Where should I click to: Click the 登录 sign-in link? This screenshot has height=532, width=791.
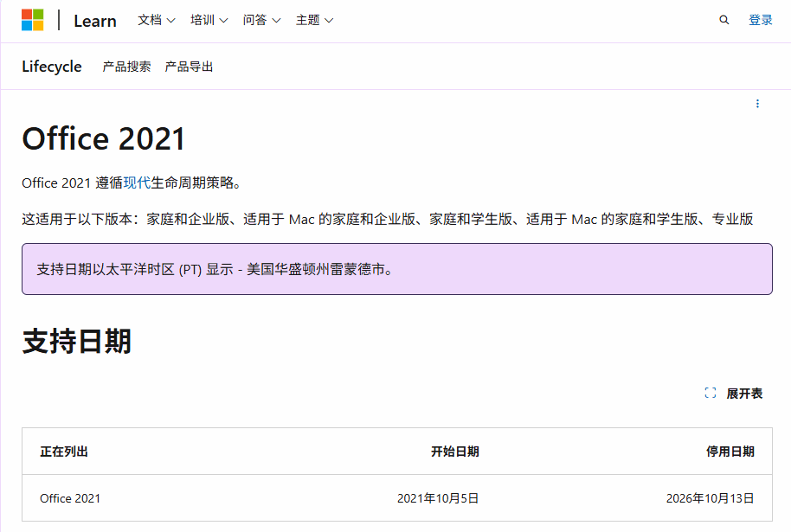(x=760, y=19)
